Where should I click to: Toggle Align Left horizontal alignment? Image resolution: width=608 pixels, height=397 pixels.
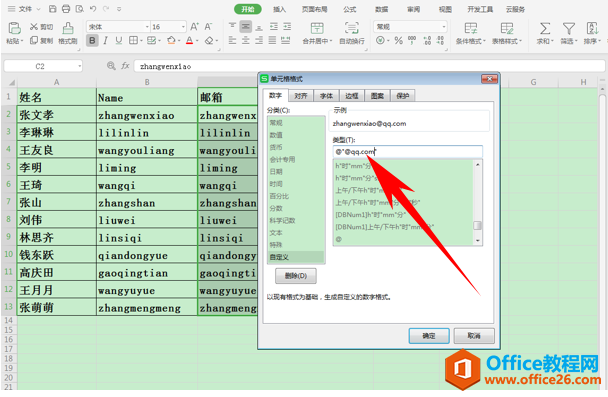click(232, 40)
